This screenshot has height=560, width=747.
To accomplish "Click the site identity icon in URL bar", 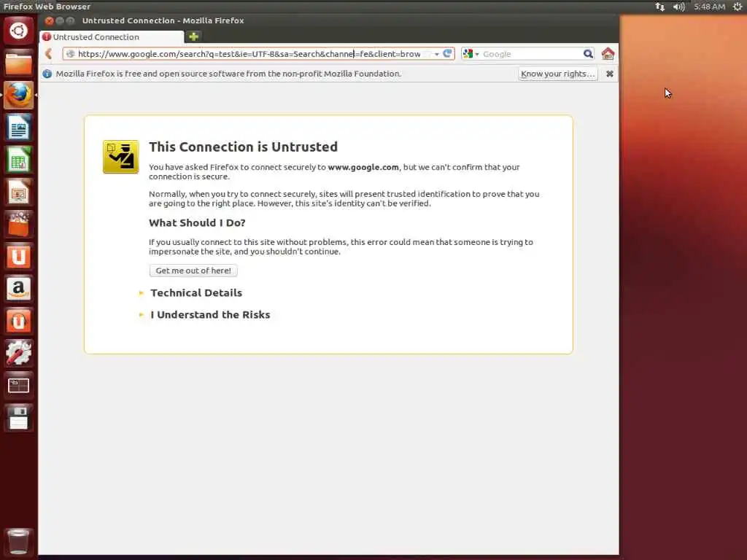I will [x=70, y=54].
